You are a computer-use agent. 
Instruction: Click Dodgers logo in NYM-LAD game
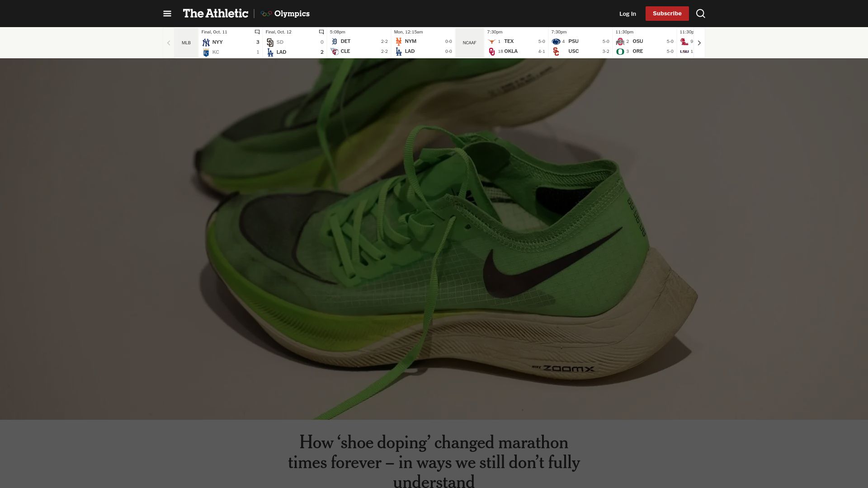pos(399,52)
